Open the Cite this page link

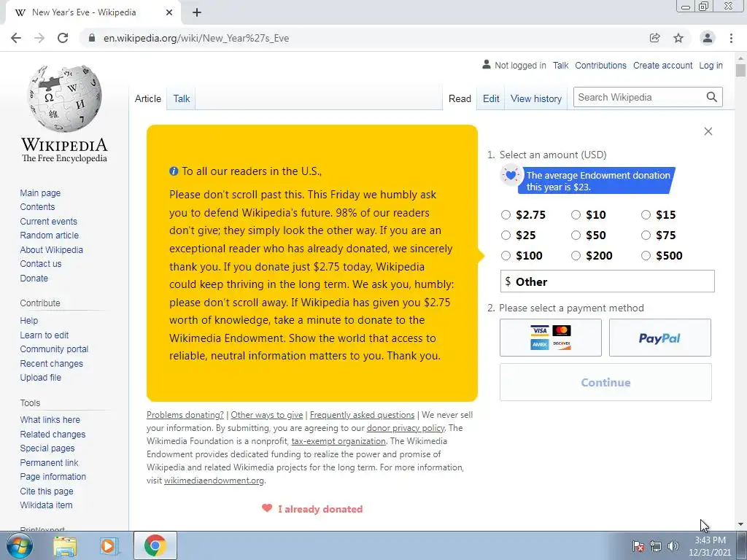(x=47, y=491)
